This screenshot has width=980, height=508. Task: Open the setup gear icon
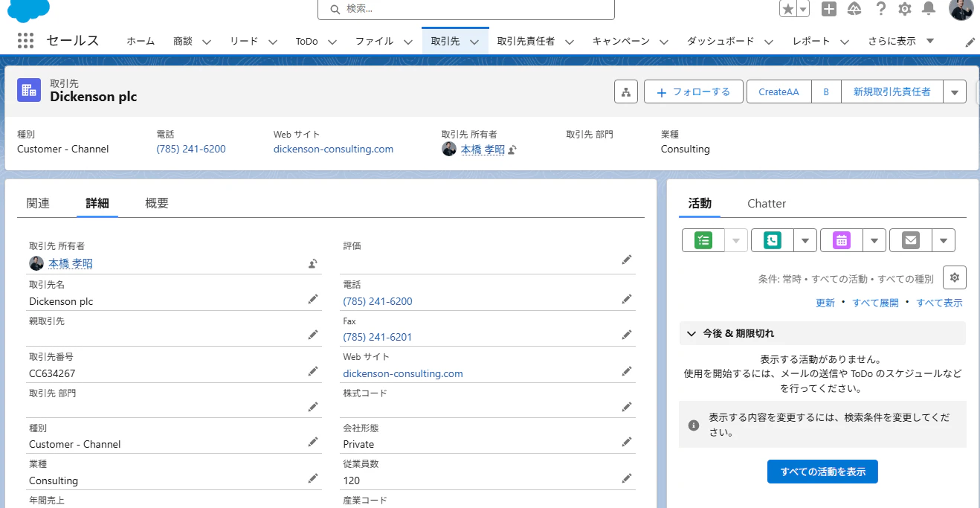pyautogui.click(x=905, y=9)
